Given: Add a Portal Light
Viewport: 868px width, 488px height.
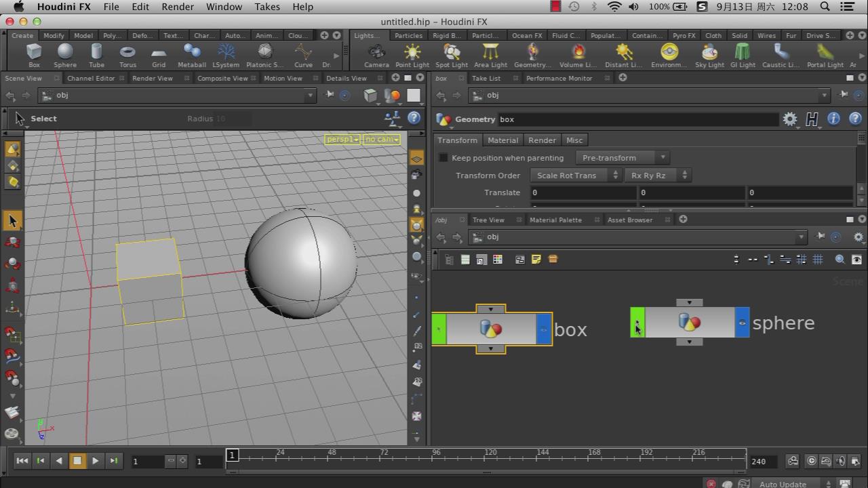Looking at the screenshot, I should click(x=825, y=55).
